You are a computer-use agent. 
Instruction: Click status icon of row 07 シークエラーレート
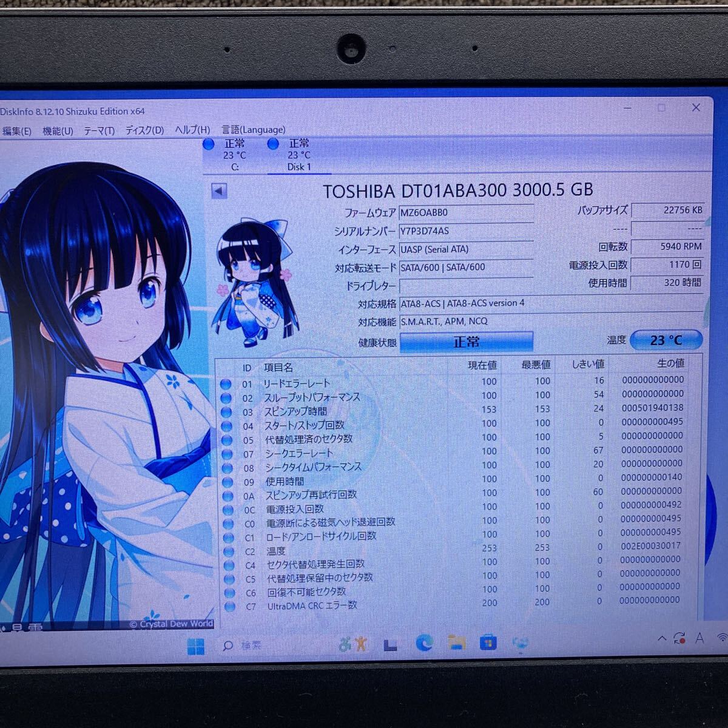[227, 454]
